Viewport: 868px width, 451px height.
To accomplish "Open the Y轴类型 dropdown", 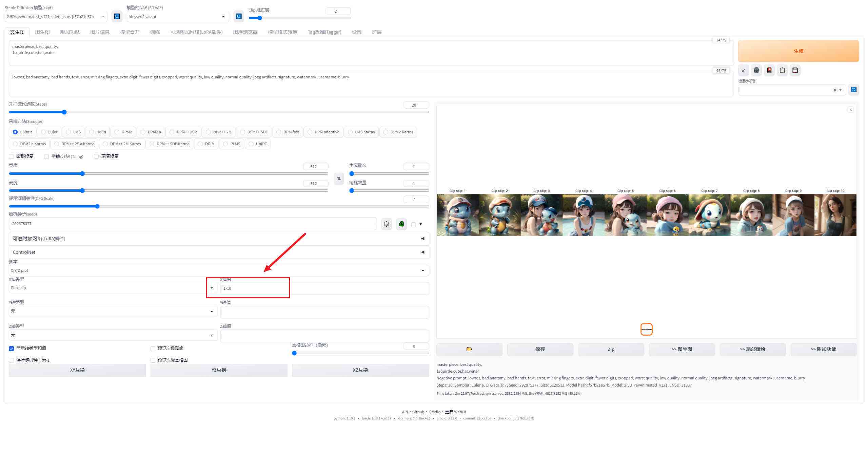I will [113, 311].
